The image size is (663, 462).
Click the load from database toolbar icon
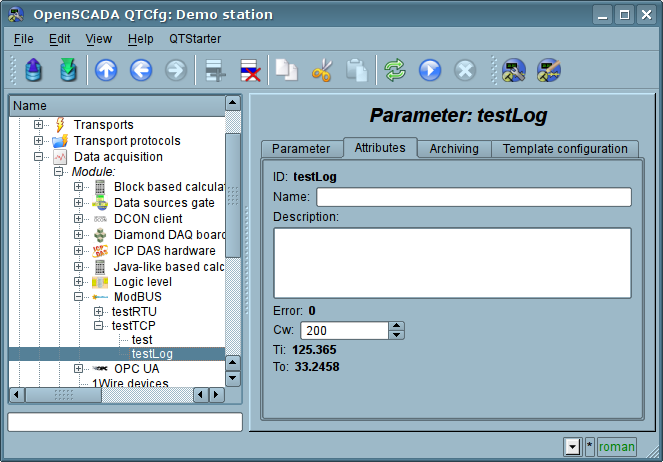pos(34,70)
